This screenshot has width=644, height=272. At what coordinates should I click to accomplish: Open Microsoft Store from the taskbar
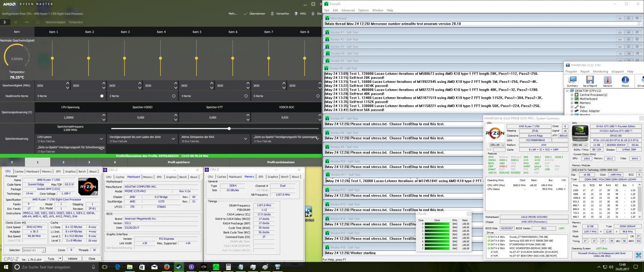(142, 267)
